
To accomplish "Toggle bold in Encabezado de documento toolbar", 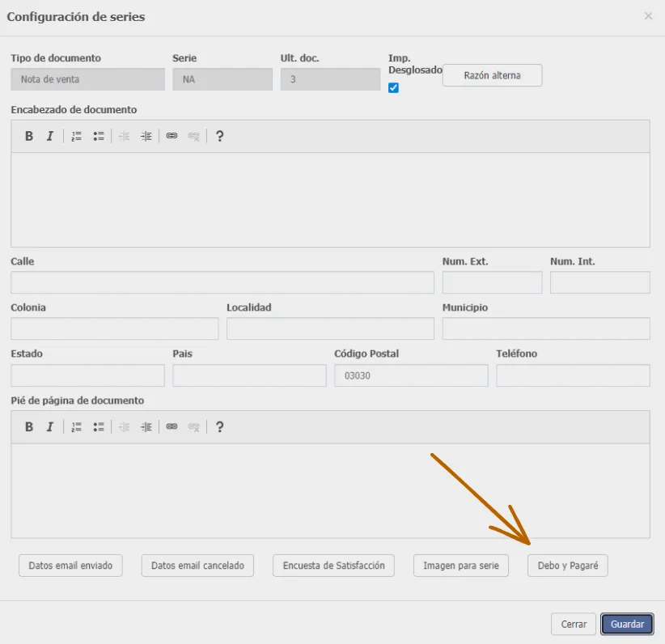I will click(x=29, y=136).
